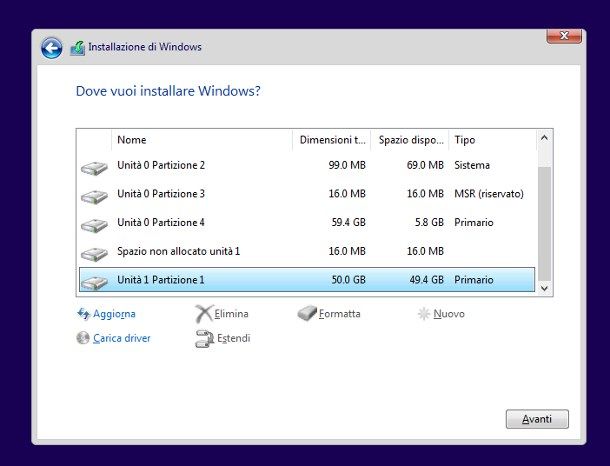
Task: Click the Dove vuoi installare Windows? heading
Action: click(168, 91)
